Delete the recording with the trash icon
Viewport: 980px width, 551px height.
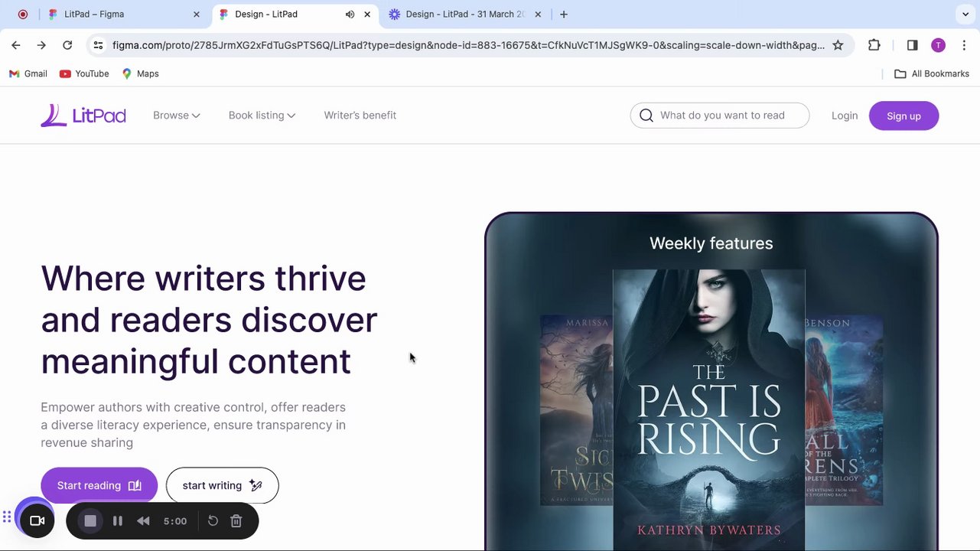[x=236, y=521]
